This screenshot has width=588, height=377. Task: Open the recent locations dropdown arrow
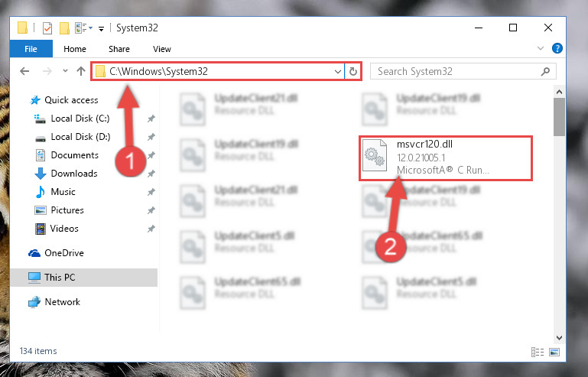tap(65, 70)
